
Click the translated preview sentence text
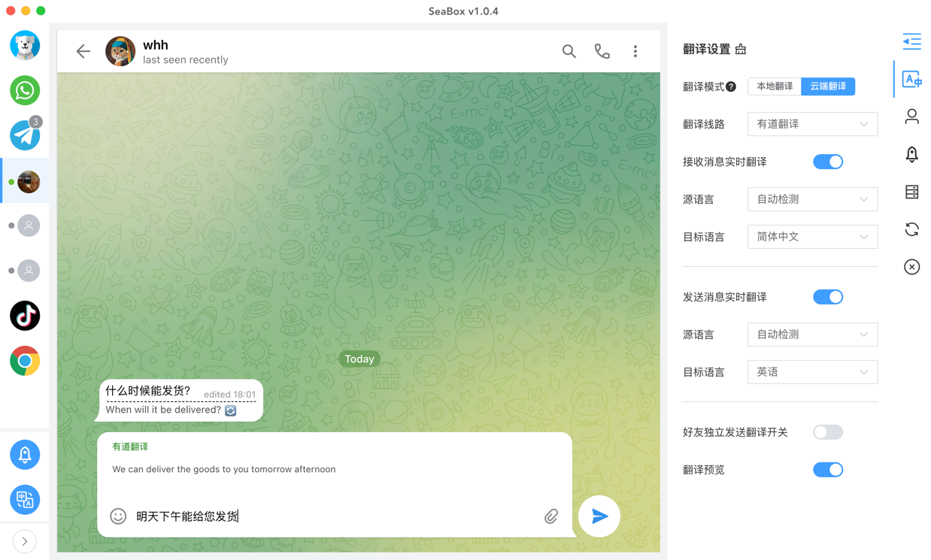(x=224, y=469)
